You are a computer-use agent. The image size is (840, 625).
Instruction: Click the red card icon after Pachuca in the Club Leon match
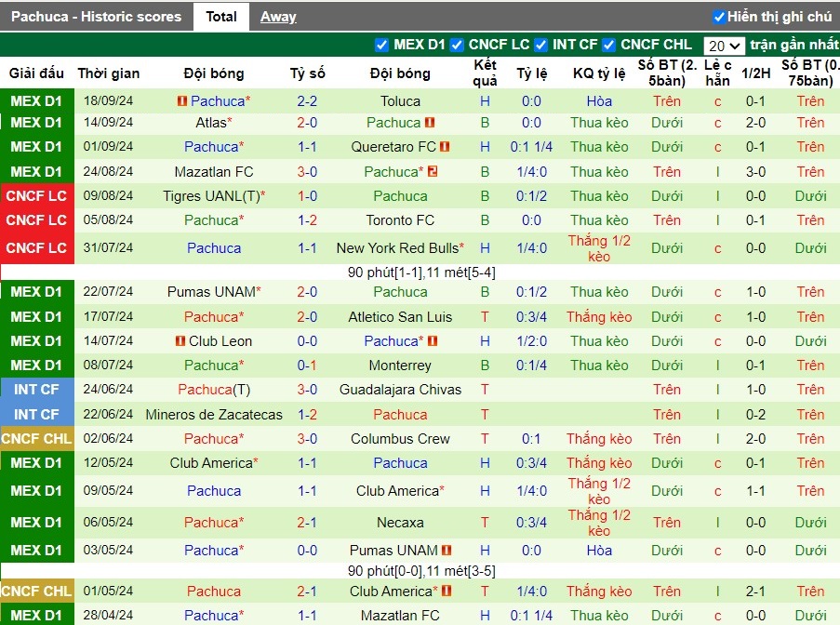pyautogui.click(x=433, y=340)
